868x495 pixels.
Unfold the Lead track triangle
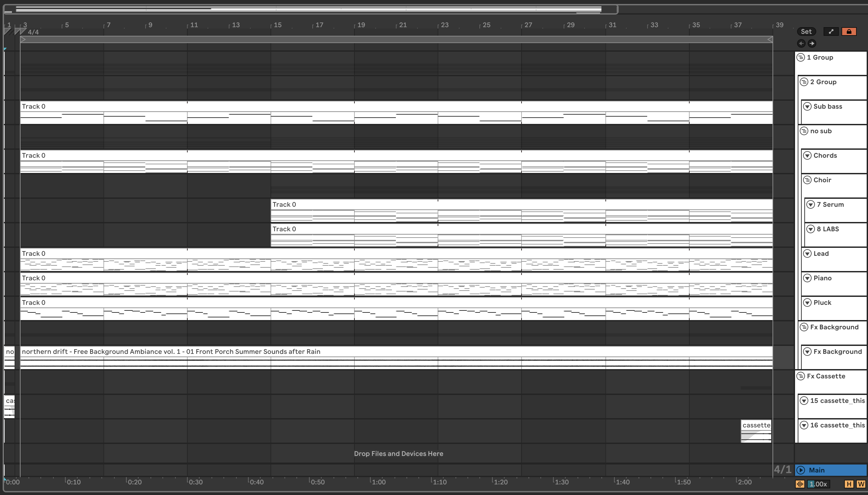point(807,253)
